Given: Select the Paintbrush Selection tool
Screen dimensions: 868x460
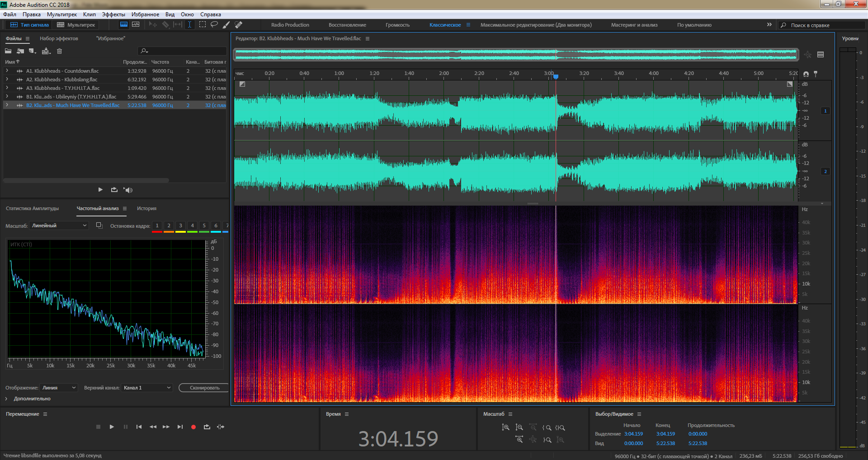Looking at the screenshot, I should click(226, 25).
